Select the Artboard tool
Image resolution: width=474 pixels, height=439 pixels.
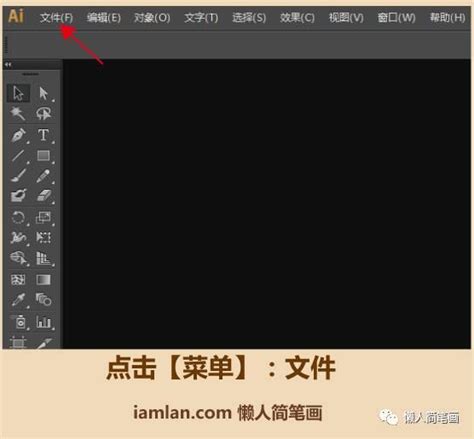18,342
